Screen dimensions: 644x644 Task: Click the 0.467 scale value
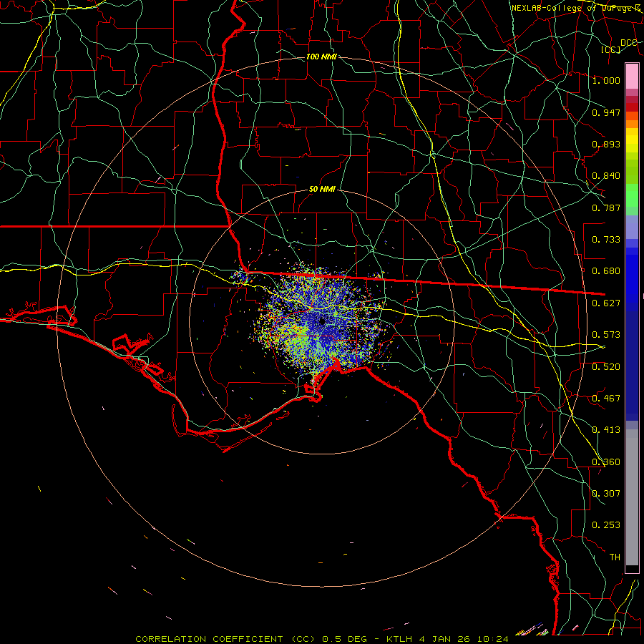click(x=606, y=399)
